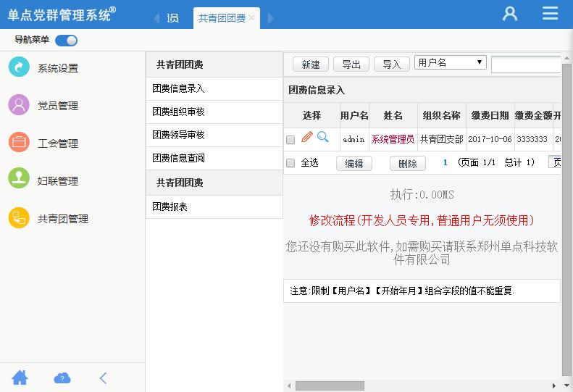
Task: Click the 导入 button
Action: point(392,64)
